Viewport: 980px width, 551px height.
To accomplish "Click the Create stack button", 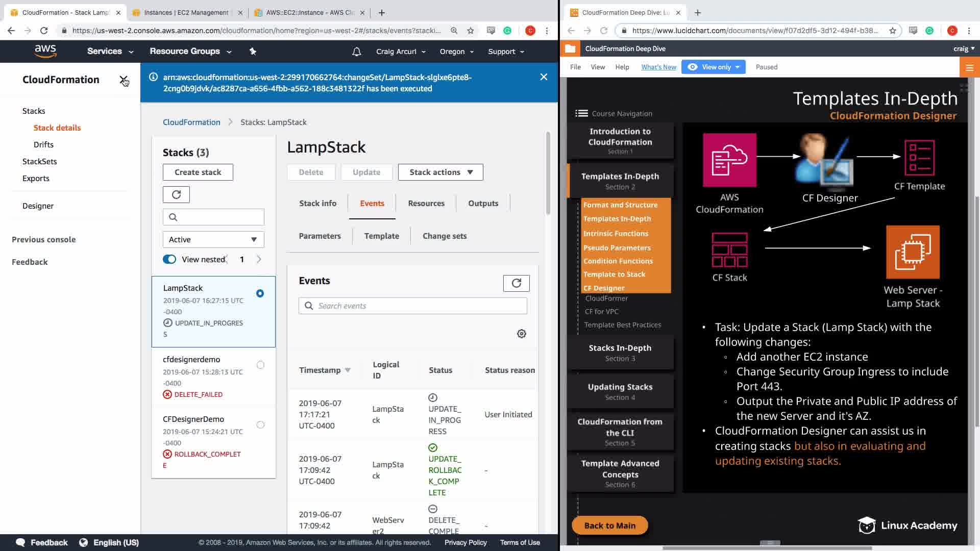I will coord(198,172).
